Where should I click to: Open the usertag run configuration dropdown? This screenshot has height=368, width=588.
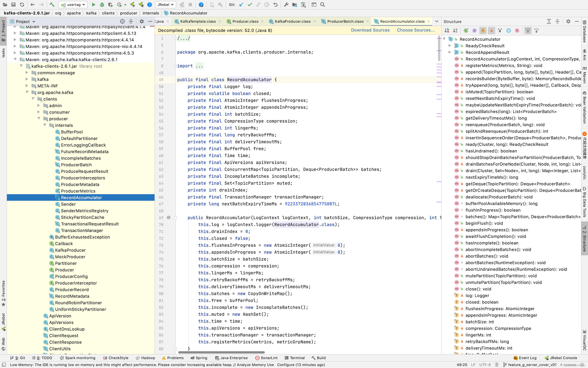[x=73, y=5]
